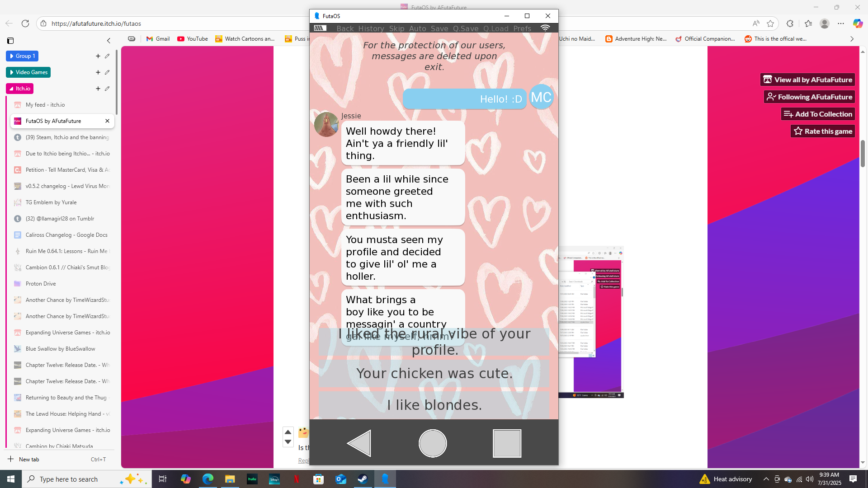
Task: Switch to My feed - itch.io tab
Action: coord(45,105)
